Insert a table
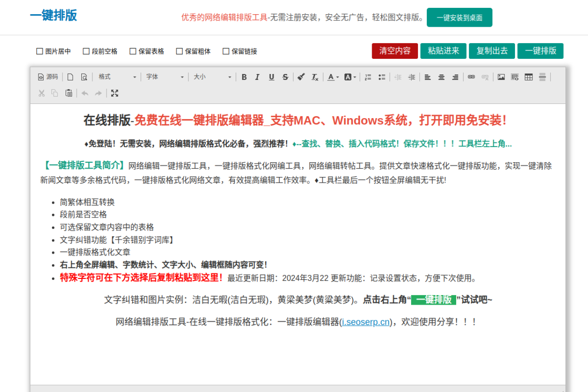 click(x=529, y=77)
